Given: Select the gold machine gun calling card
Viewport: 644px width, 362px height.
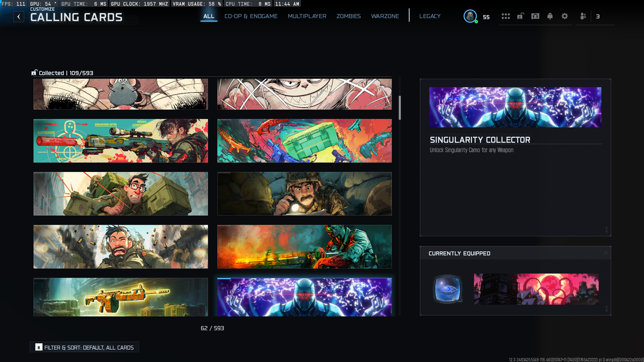Looking at the screenshot, I should pos(121,297).
